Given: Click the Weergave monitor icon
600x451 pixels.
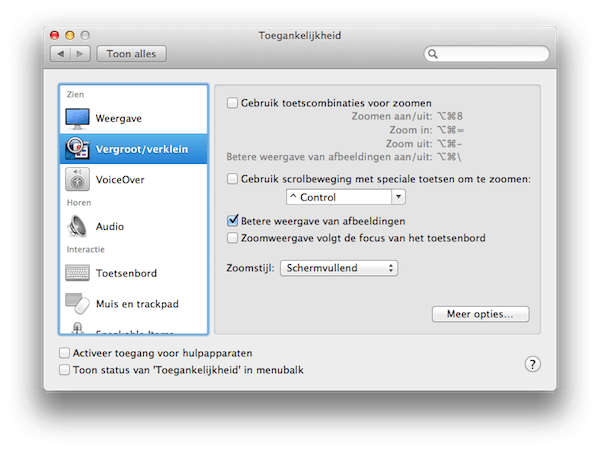Looking at the screenshot, I should click(77, 119).
